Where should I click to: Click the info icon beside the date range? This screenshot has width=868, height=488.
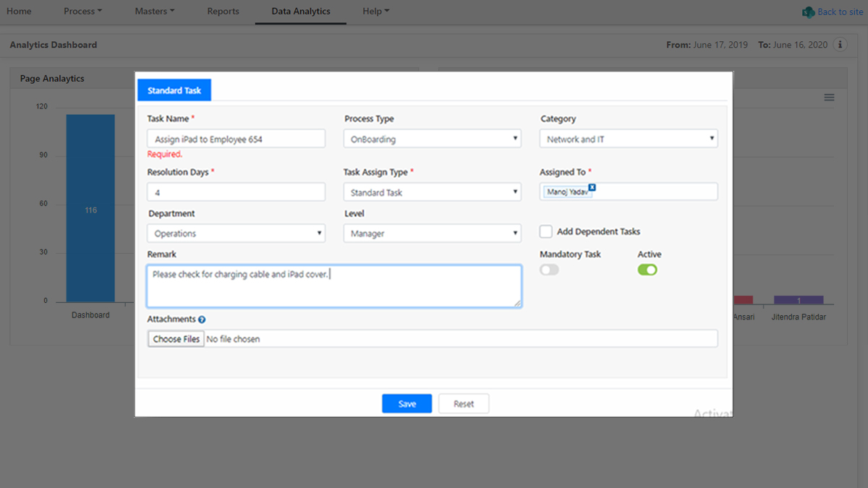[840, 44]
